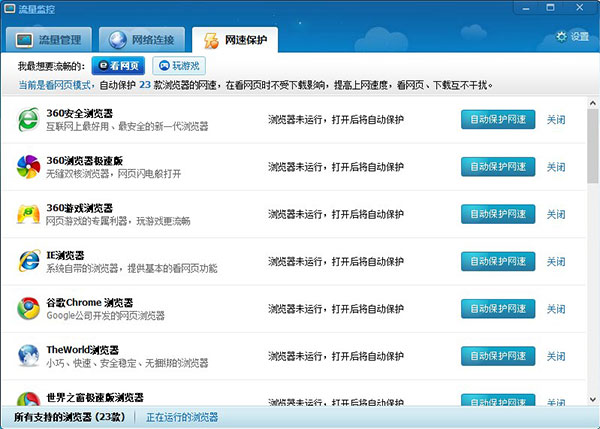Show 正在运行的浏览器 list
Screen dimensions: 600x429
(x=182, y=417)
